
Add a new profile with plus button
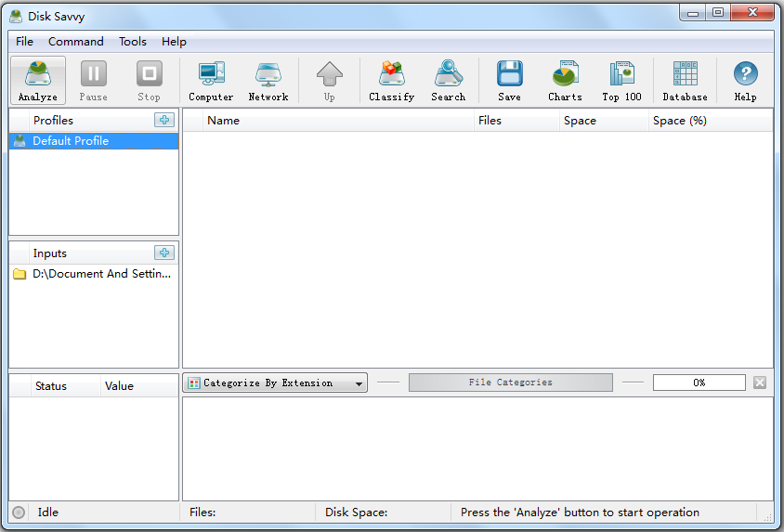pyautogui.click(x=164, y=120)
